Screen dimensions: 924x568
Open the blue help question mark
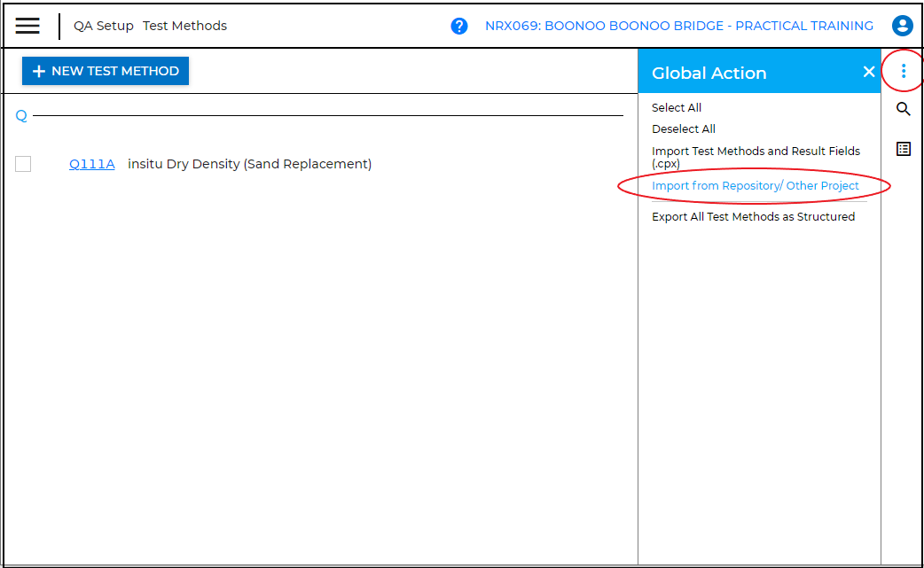(459, 26)
